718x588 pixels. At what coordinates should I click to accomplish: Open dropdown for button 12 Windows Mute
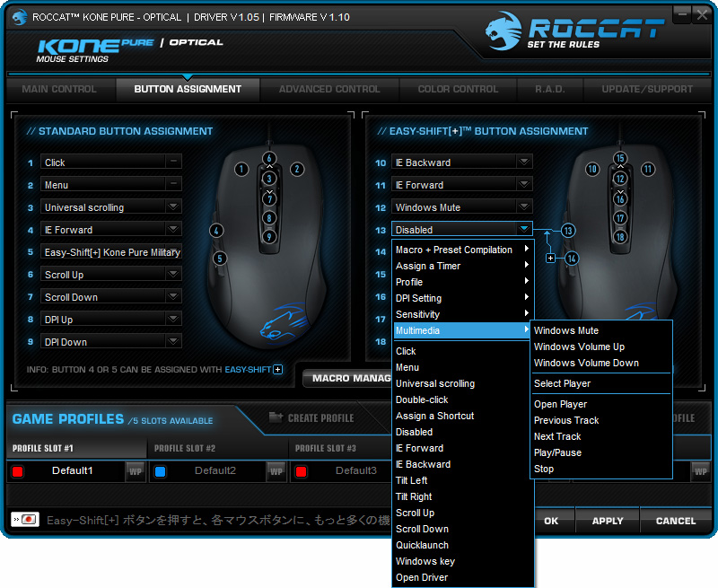[x=524, y=207]
